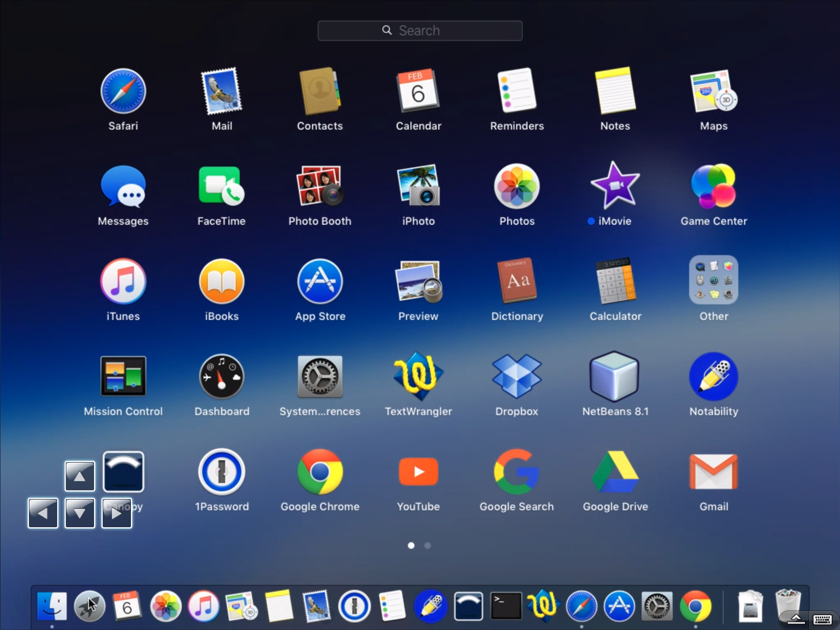Launch Google Drive from Launchpad

615,472
